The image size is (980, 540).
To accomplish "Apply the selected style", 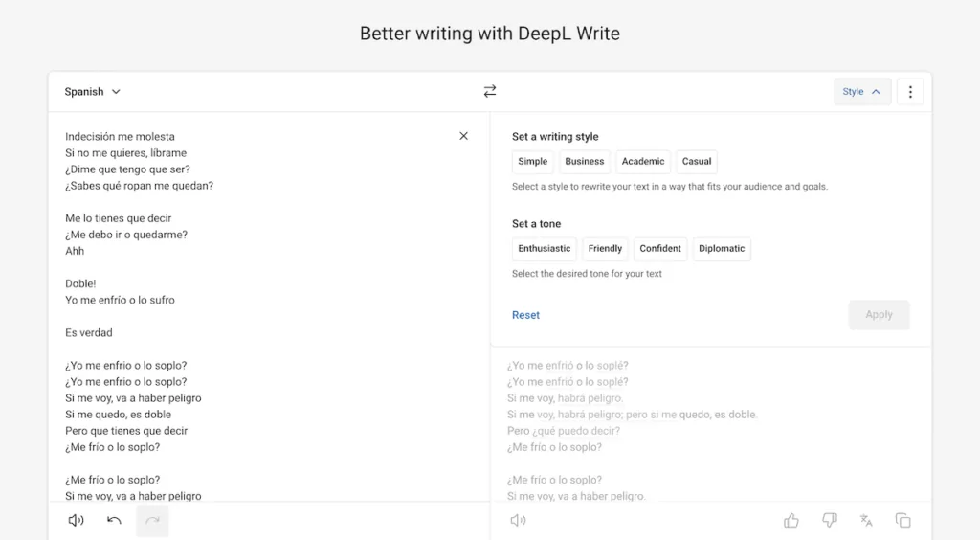I will (879, 315).
